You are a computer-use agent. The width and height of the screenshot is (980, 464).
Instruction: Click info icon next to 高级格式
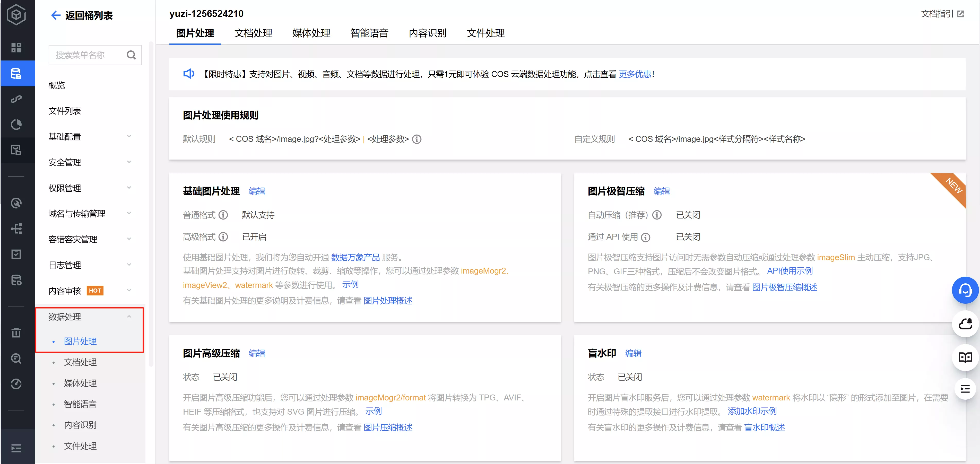(223, 237)
